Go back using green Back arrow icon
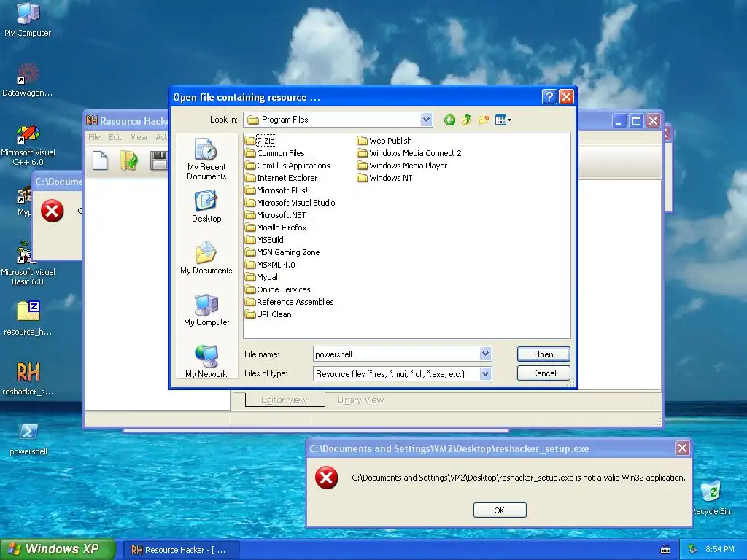The image size is (747, 560). click(449, 120)
